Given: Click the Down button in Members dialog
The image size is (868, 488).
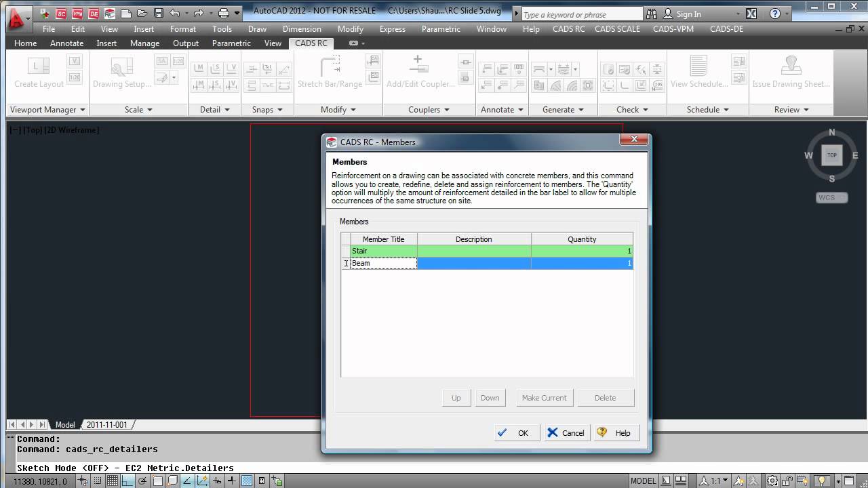Looking at the screenshot, I should [x=490, y=398].
